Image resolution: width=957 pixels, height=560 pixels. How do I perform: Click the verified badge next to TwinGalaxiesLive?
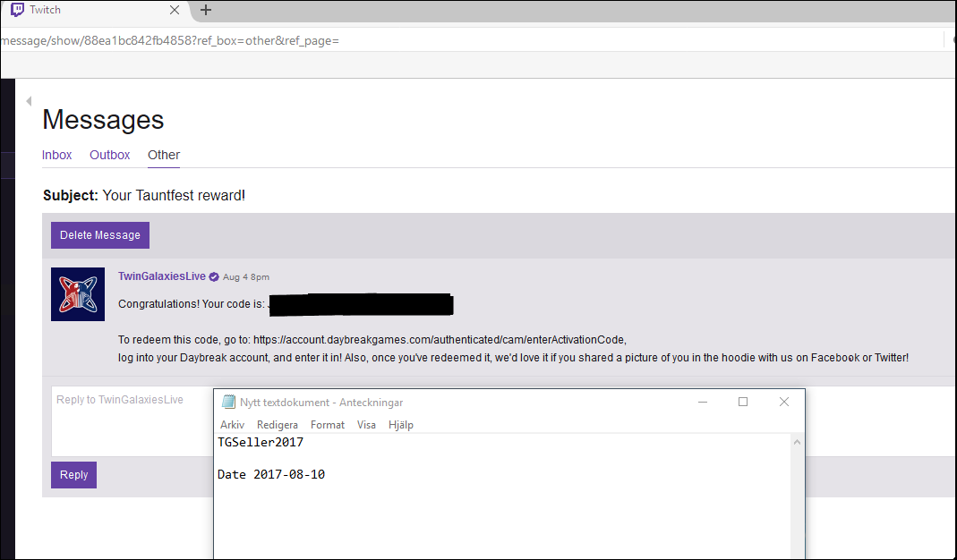(214, 277)
